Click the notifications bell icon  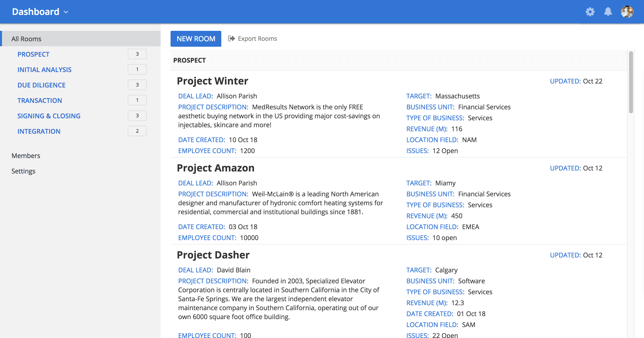(608, 12)
